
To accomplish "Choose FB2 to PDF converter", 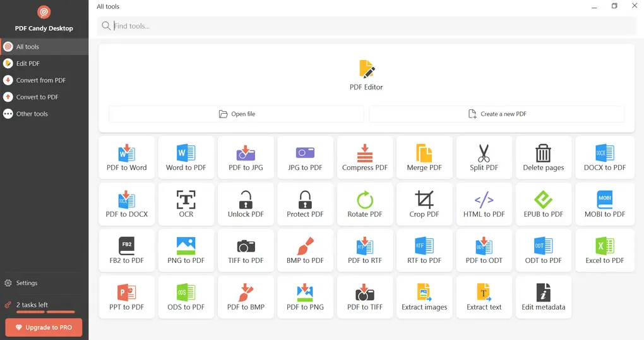I will (x=126, y=250).
